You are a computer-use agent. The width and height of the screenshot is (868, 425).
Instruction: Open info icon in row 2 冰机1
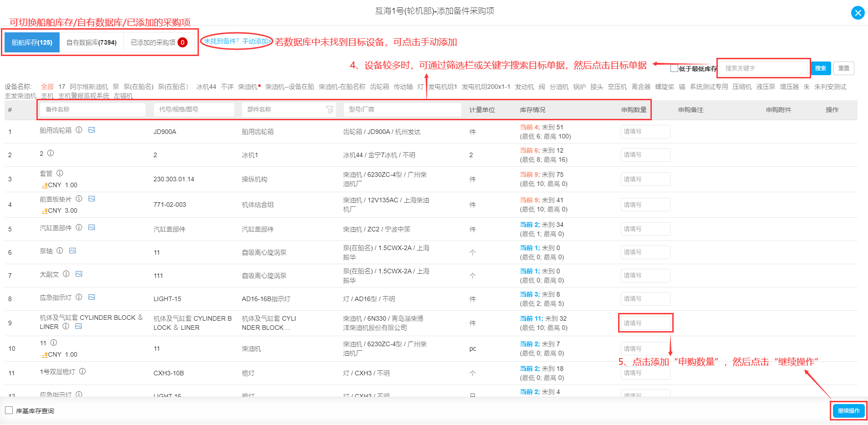point(51,153)
